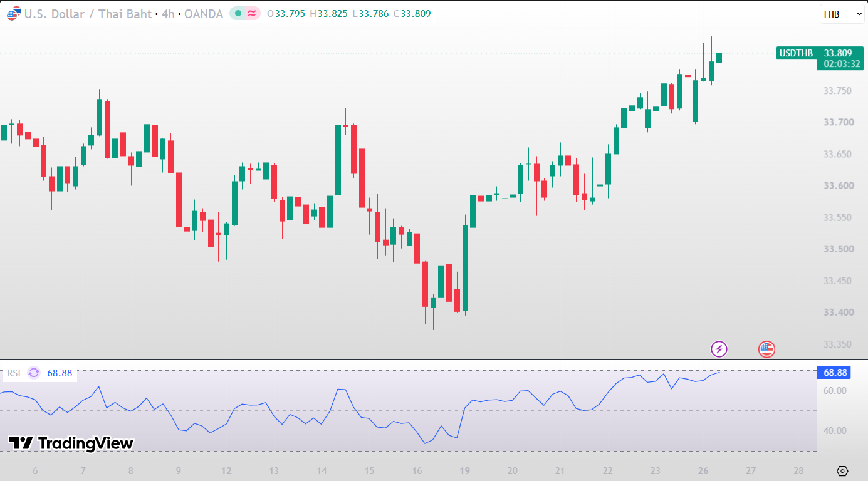Image resolution: width=868 pixels, height=481 pixels.
Task: Visit TradingView via the logo link
Action: pos(71,443)
